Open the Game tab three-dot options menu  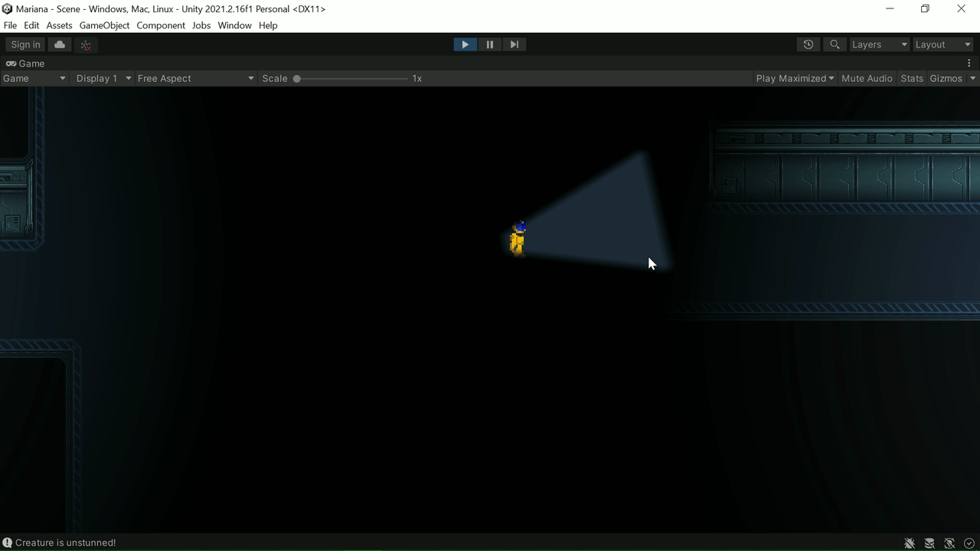click(x=969, y=64)
